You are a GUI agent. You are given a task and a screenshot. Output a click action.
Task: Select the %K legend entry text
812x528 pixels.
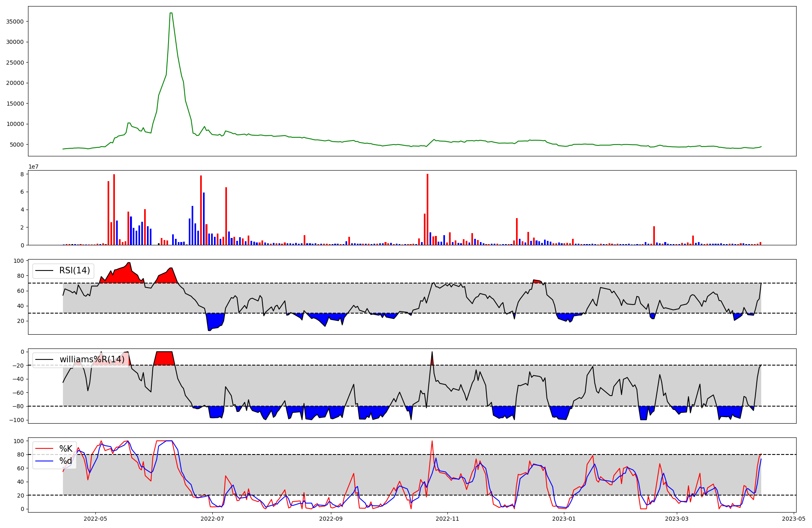pos(66,449)
